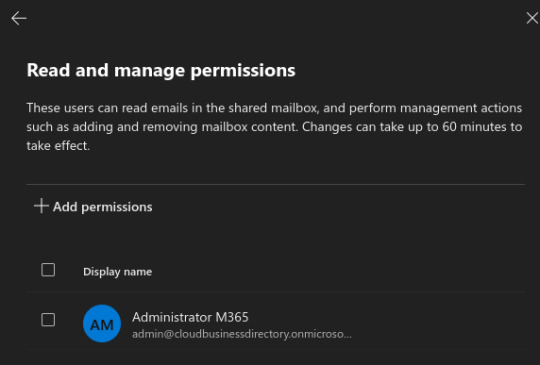Click the blue AM avatar circle
This screenshot has height=365, width=540.
point(102,324)
